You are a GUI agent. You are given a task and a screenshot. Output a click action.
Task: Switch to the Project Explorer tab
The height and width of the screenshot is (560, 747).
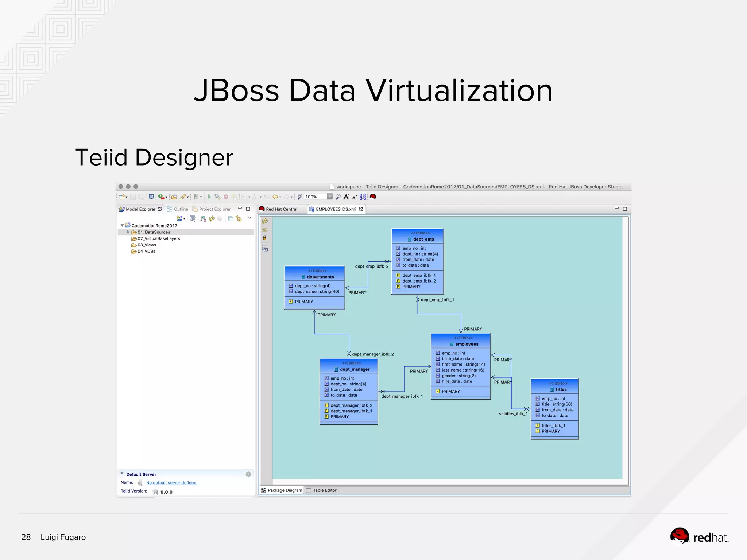(212, 209)
